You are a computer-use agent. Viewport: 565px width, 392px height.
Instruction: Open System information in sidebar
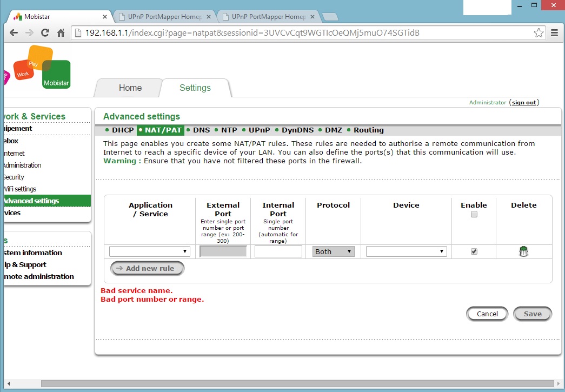(x=33, y=253)
